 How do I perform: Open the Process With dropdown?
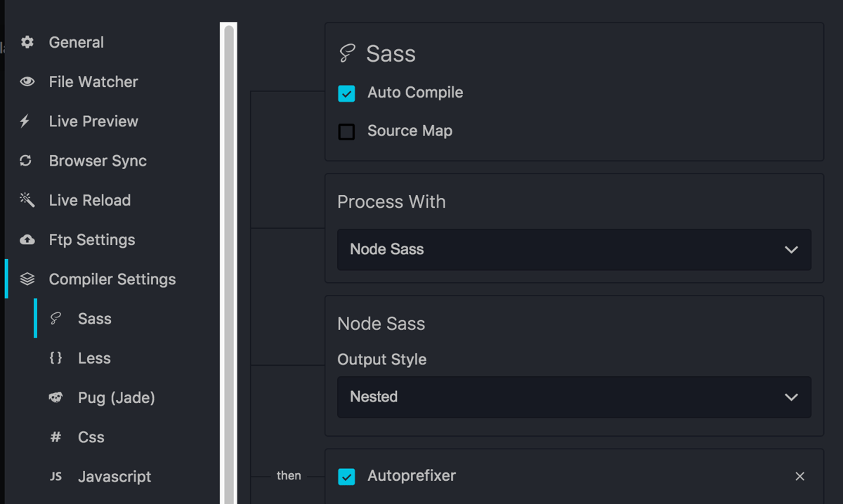574,250
